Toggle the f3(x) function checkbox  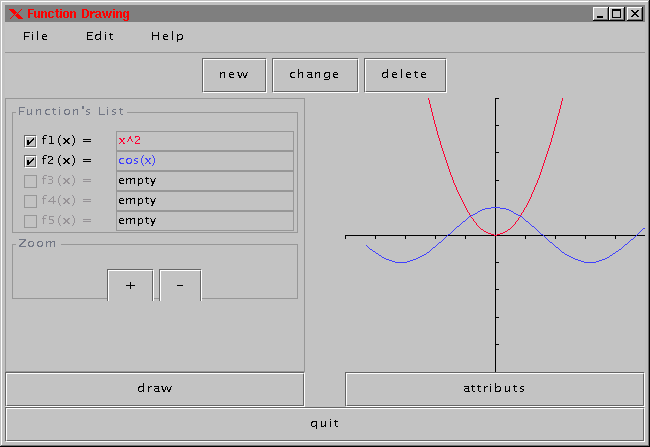(x=30, y=181)
